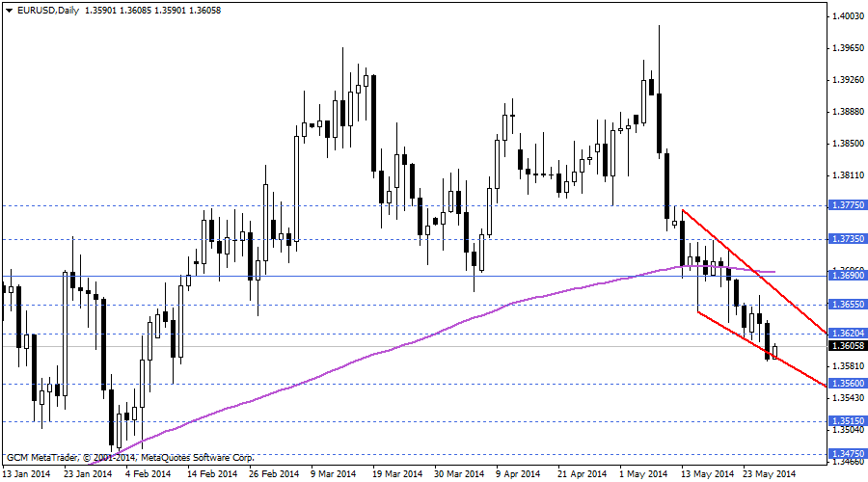868x482 pixels.
Task: Click the 9 Mar 2014 date label
Action: [x=334, y=474]
